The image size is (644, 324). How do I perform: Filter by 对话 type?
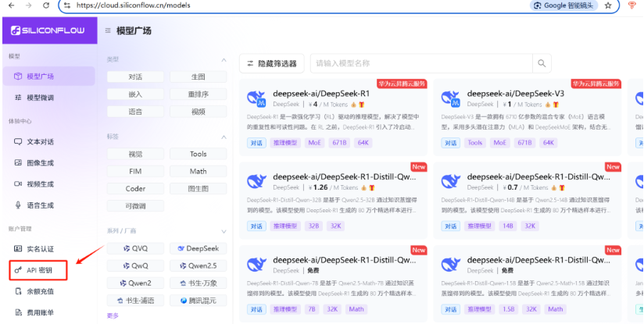point(135,77)
